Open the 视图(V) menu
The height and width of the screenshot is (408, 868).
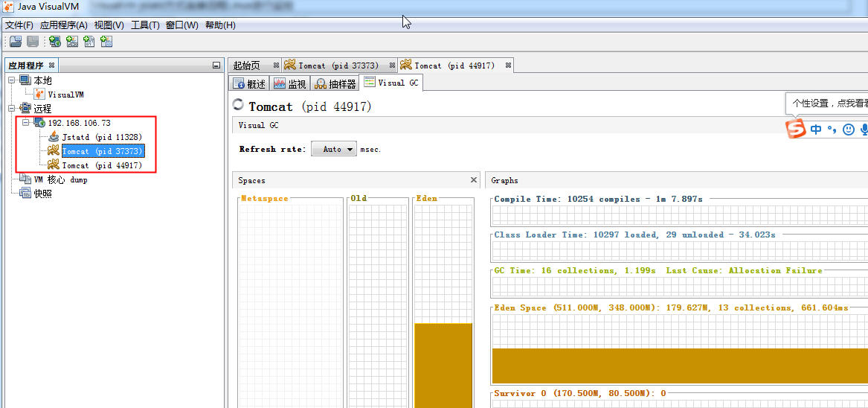[109, 25]
